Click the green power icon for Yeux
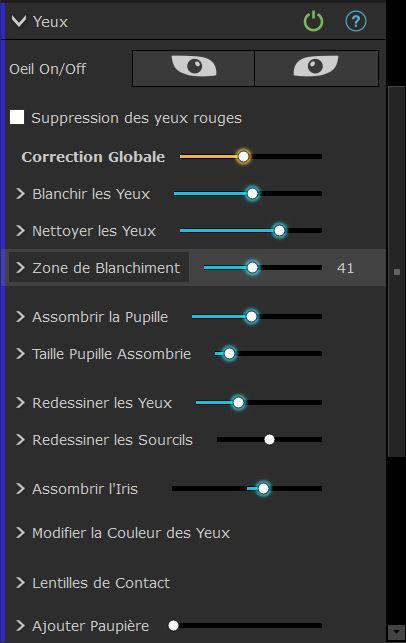This screenshot has height=643, width=406. pyautogui.click(x=313, y=21)
